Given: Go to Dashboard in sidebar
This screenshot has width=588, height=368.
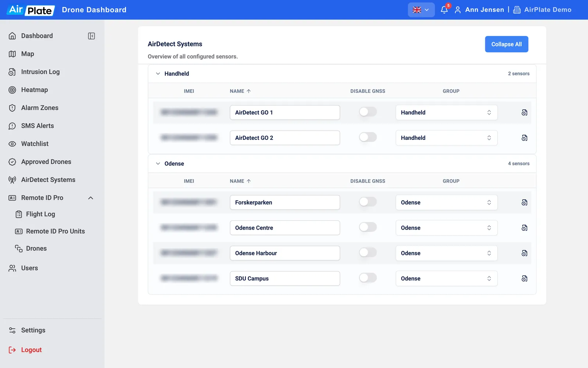Looking at the screenshot, I should click(x=37, y=36).
